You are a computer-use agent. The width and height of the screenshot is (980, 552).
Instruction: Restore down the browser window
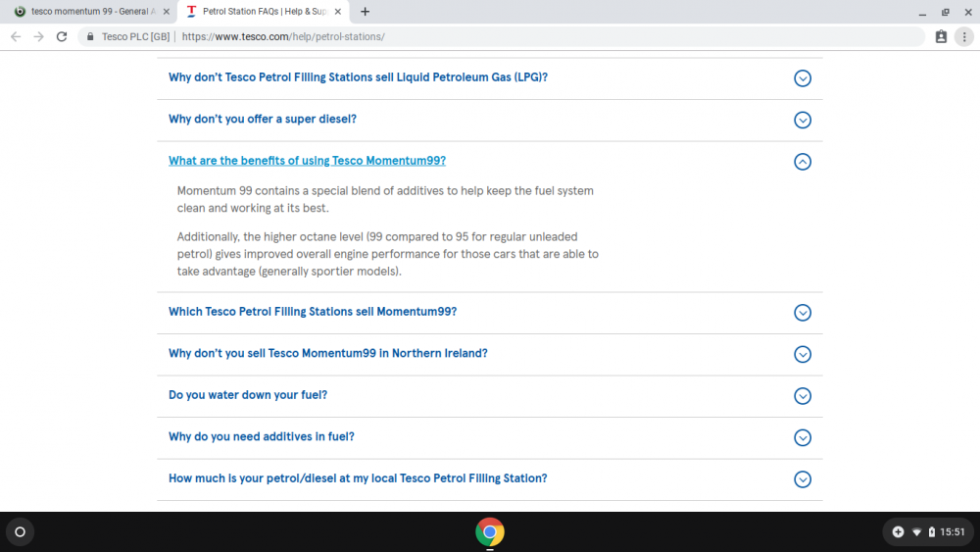945,12
